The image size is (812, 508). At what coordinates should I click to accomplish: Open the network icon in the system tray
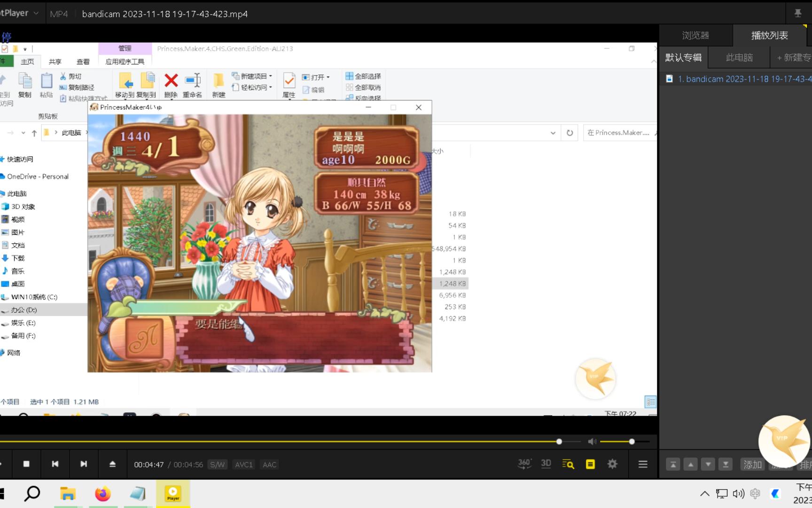(721, 493)
